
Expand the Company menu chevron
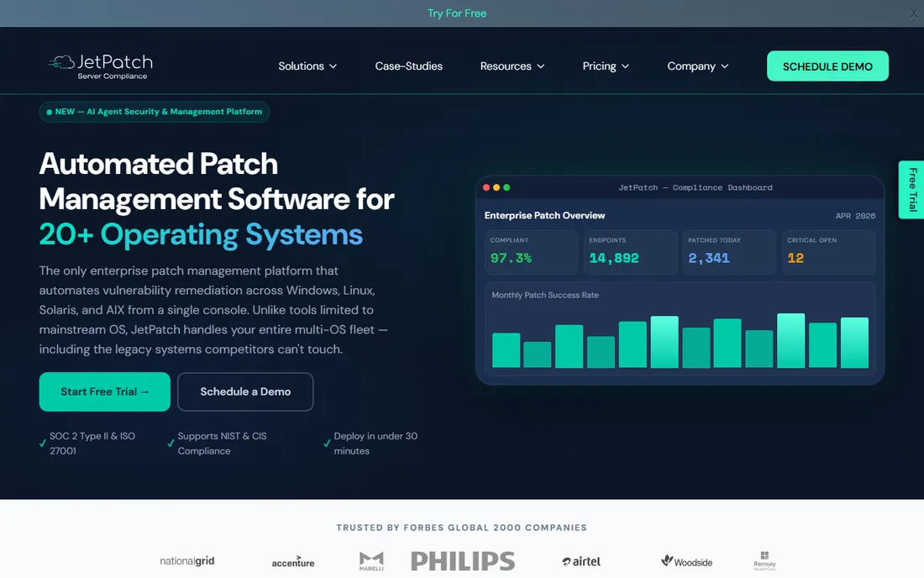725,66
